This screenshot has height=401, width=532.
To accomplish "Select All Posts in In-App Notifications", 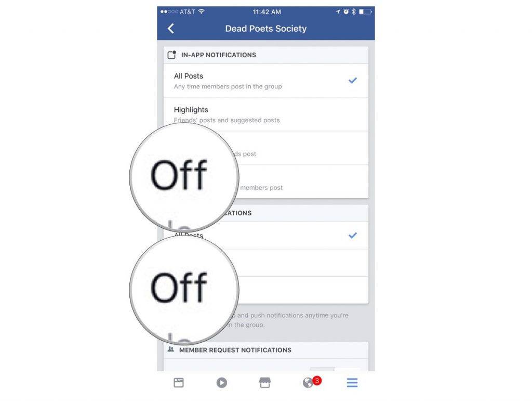I will 266,81.
